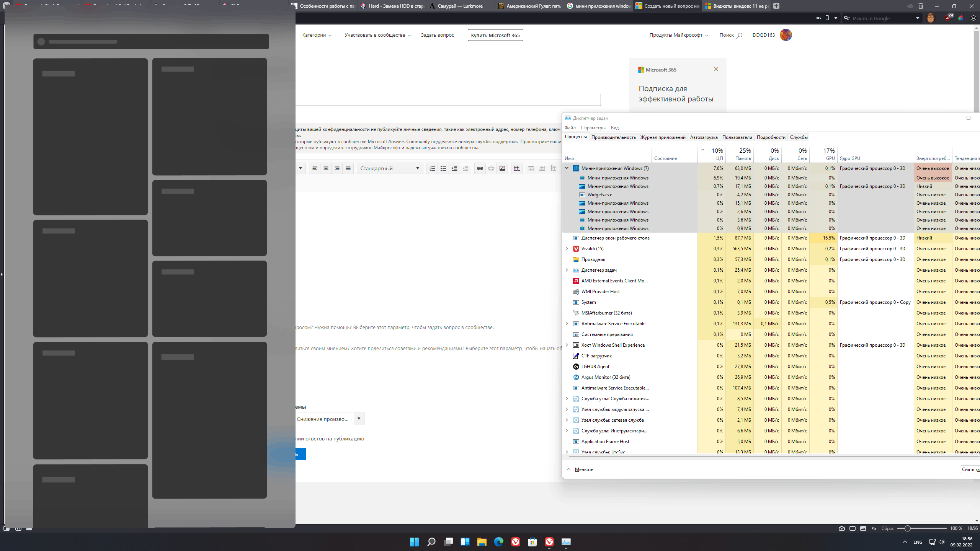Justify text in the editor toolbar
This screenshot has height=551, width=980.
coord(348,168)
